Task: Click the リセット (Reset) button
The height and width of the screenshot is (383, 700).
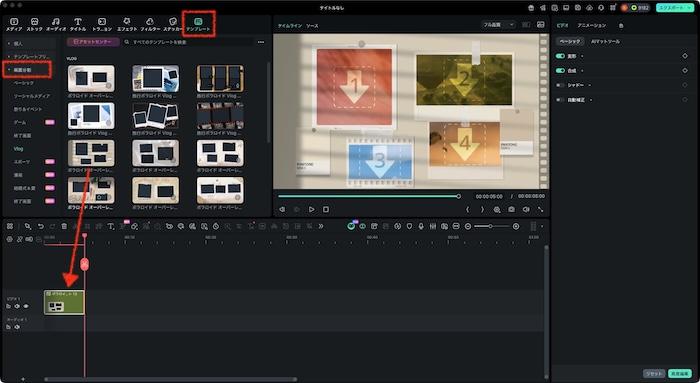Action: (x=654, y=374)
